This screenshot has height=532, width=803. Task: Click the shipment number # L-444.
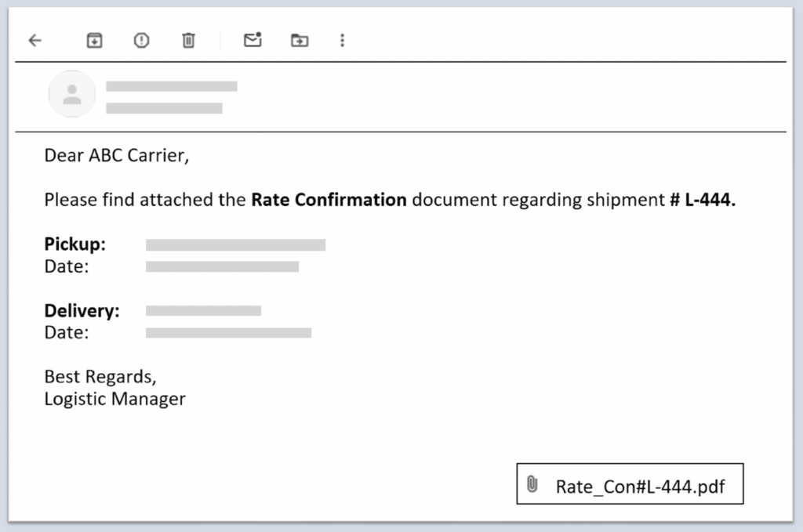tap(703, 200)
